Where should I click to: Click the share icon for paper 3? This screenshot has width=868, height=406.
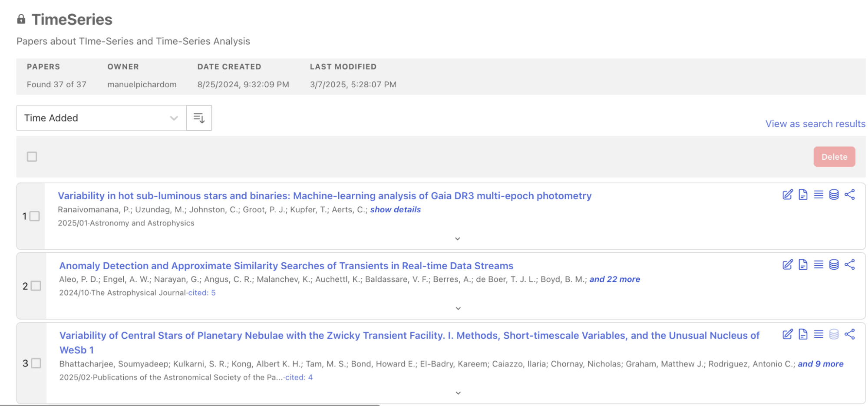849,334
